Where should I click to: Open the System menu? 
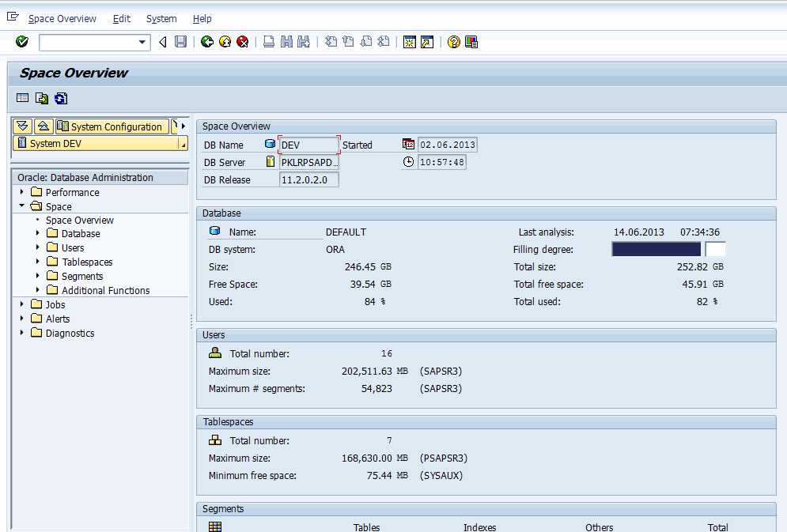[161, 18]
